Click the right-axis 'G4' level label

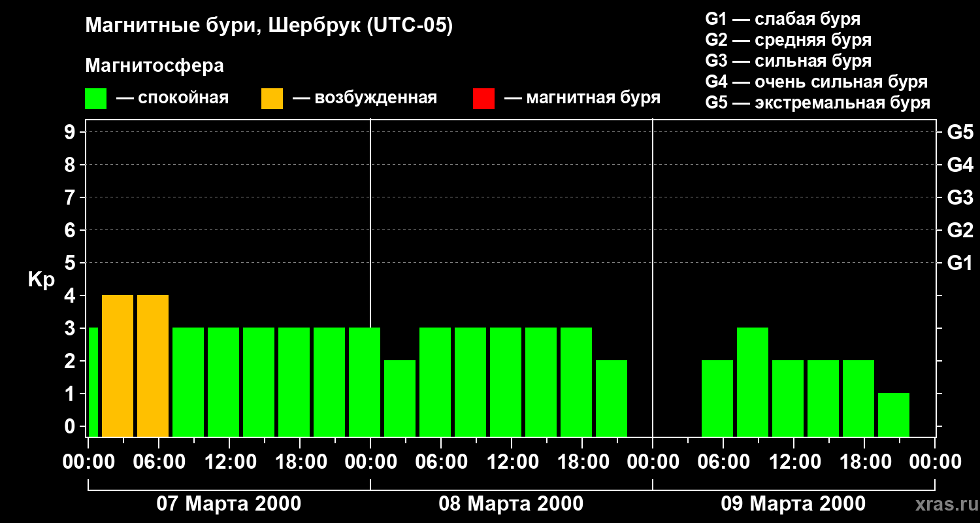click(960, 165)
